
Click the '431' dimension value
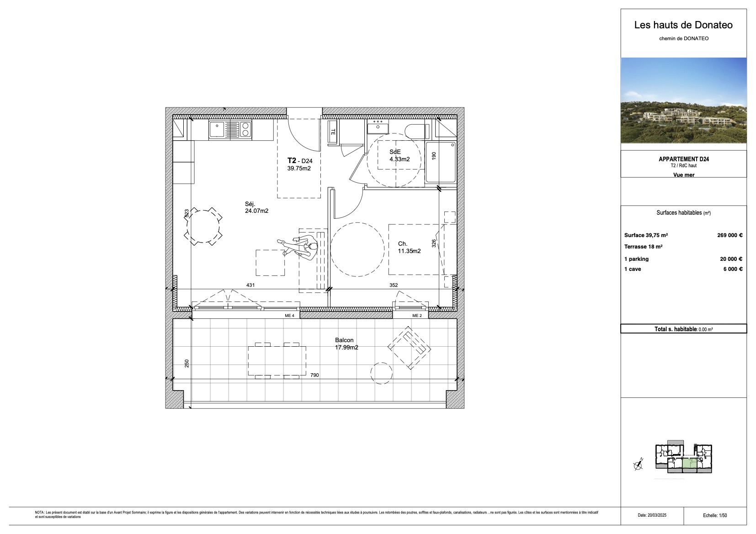[250, 285]
